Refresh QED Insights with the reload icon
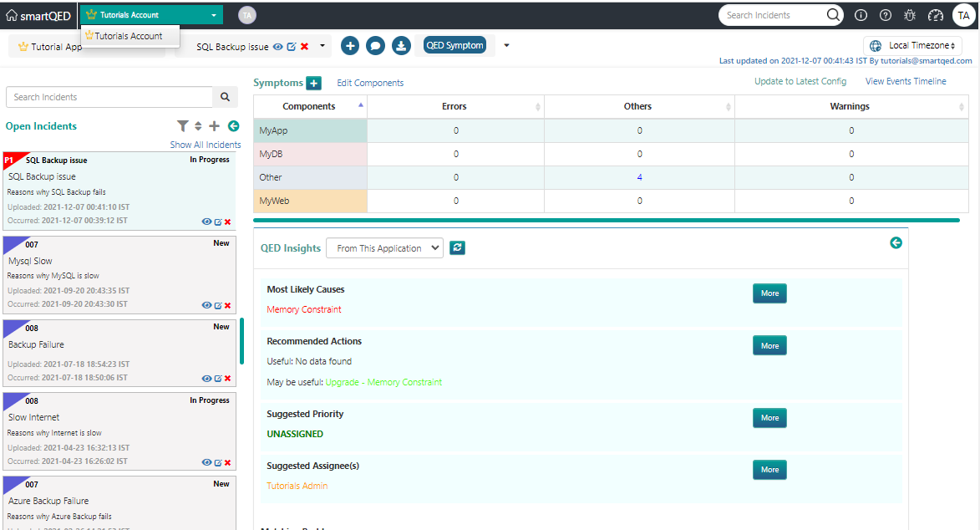Image resolution: width=980 pixels, height=530 pixels. click(457, 247)
